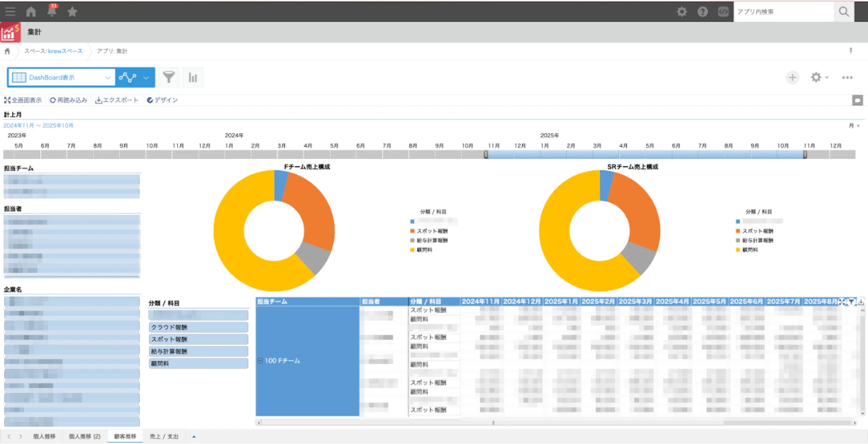Click the favorites star icon

72,11
